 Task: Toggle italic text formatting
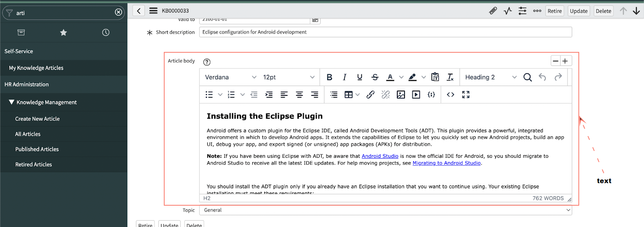[345, 77]
